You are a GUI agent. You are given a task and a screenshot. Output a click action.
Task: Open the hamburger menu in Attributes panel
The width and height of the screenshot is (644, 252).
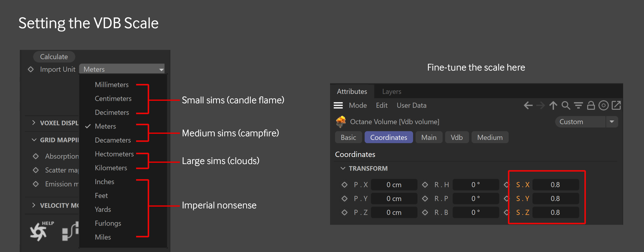pos(338,105)
